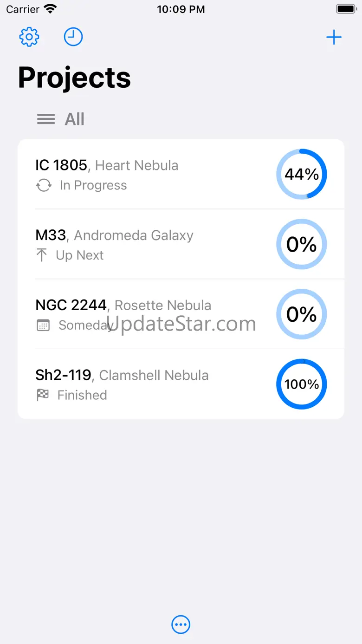Tap the Wi-Fi status bar icon
Viewport: 362px width, 644px height.
point(50,9)
